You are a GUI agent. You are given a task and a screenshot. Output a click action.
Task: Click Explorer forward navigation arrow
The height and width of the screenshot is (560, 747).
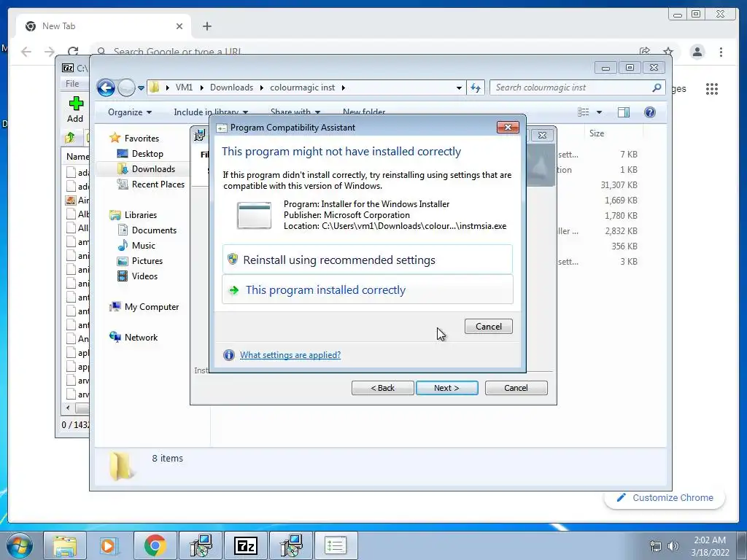(126, 87)
